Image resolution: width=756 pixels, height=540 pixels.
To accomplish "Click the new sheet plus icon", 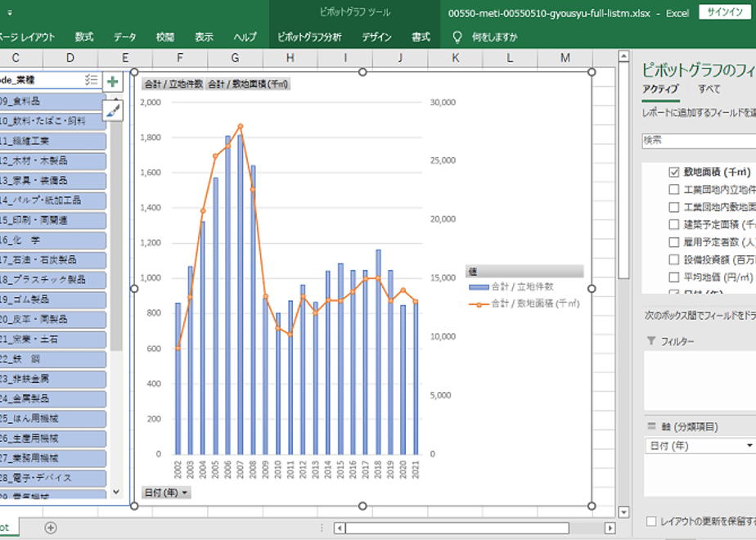I will [51, 528].
